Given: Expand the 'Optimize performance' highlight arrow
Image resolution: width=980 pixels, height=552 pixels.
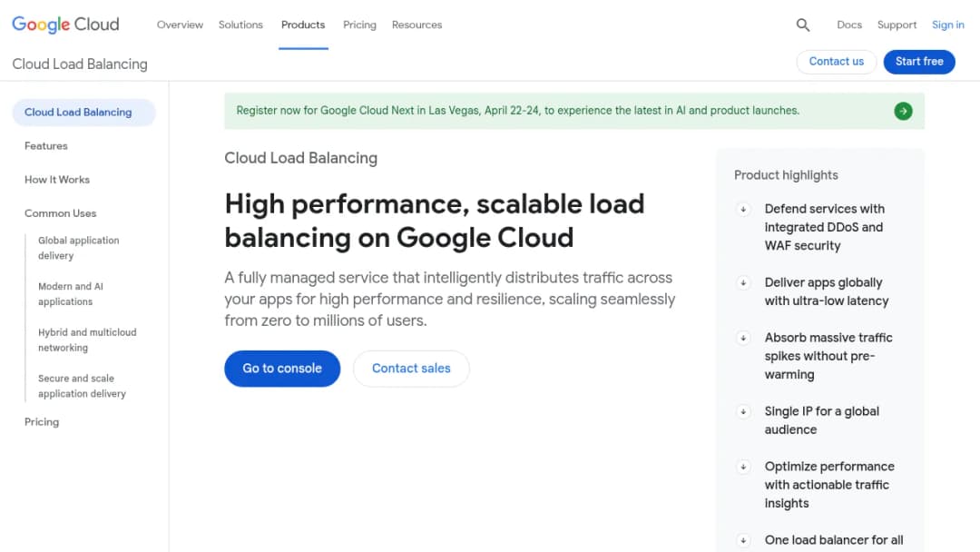Looking at the screenshot, I should [x=743, y=467].
